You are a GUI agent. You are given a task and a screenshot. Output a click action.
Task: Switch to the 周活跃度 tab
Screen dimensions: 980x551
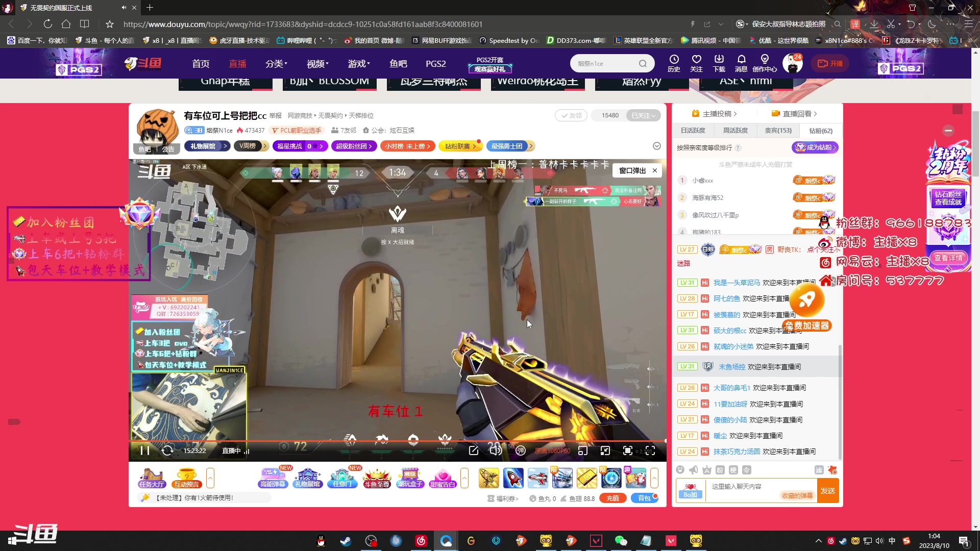pos(736,131)
